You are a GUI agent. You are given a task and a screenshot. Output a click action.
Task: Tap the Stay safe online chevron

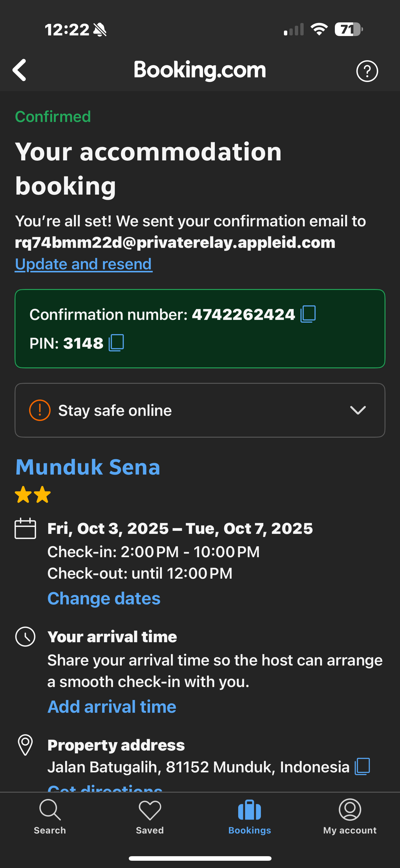tap(358, 410)
